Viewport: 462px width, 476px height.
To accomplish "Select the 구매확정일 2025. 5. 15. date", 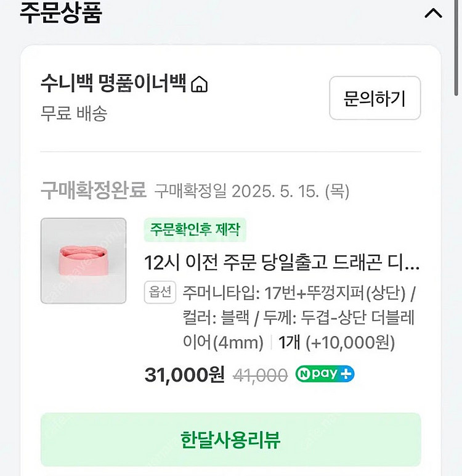I will coord(251,191).
